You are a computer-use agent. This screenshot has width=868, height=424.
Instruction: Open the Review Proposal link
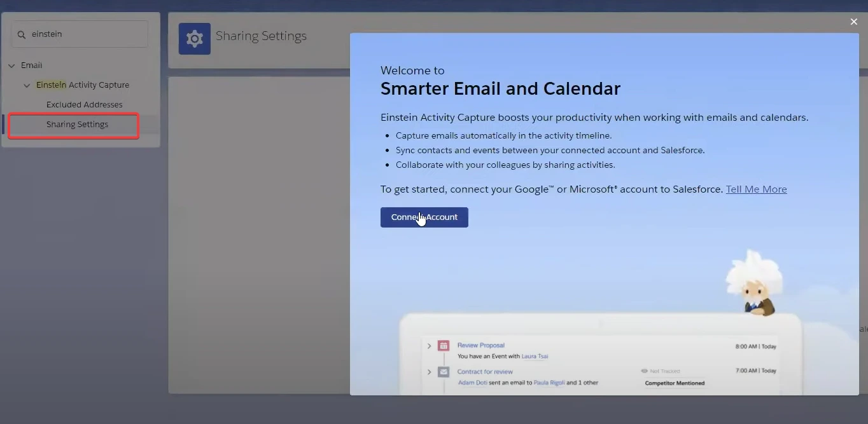point(481,345)
